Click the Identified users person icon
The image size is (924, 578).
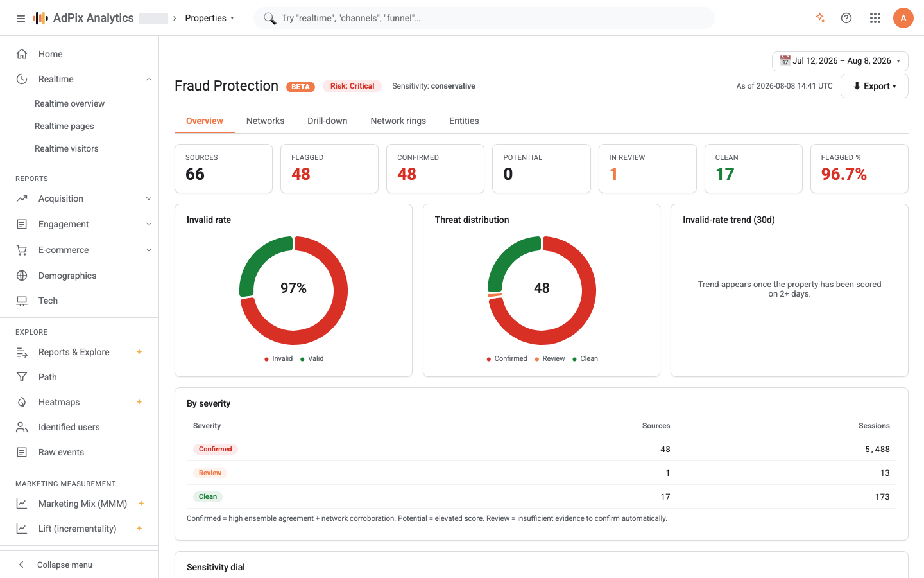[x=22, y=427]
